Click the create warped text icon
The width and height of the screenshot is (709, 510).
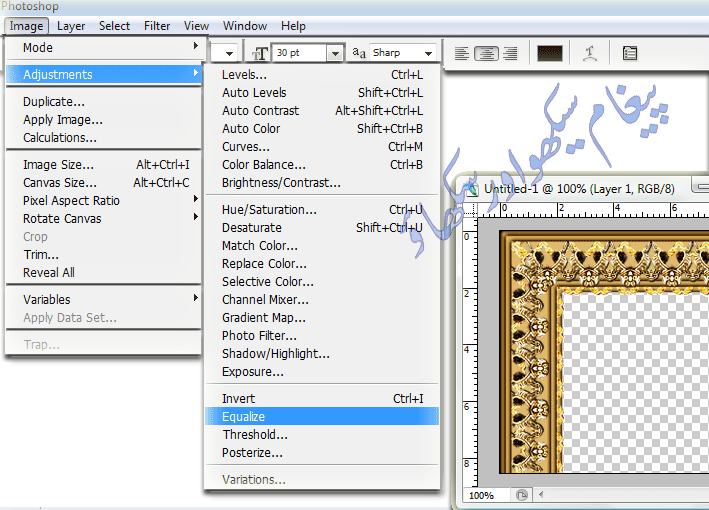coord(590,53)
